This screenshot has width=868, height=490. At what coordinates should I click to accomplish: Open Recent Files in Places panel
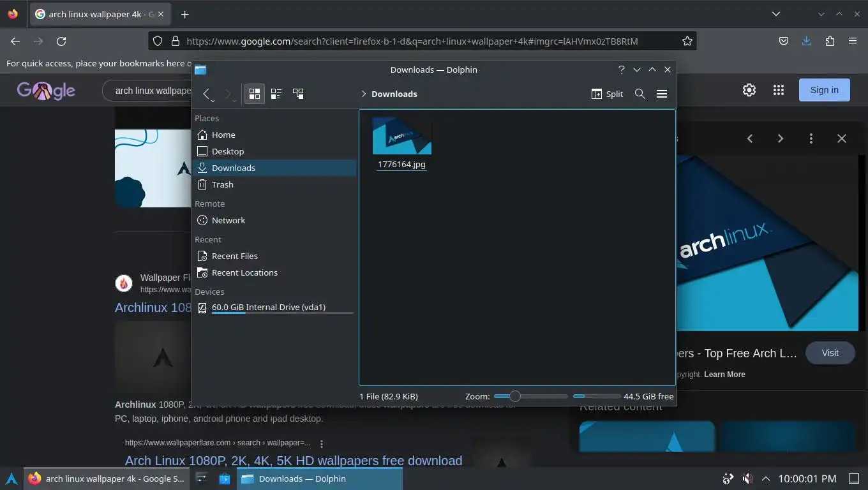click(x=275, y=256)
